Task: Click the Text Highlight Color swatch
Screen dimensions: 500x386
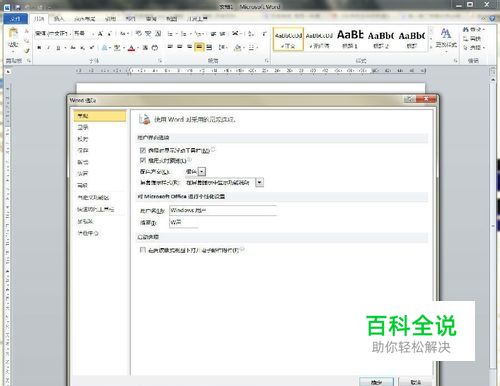Action: click(x=117, y=48)
